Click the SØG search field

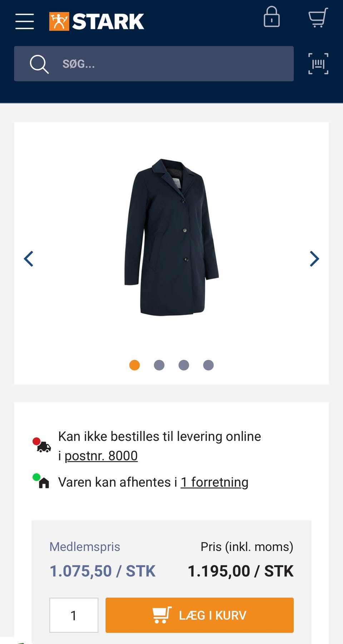[x=154, y=64]
